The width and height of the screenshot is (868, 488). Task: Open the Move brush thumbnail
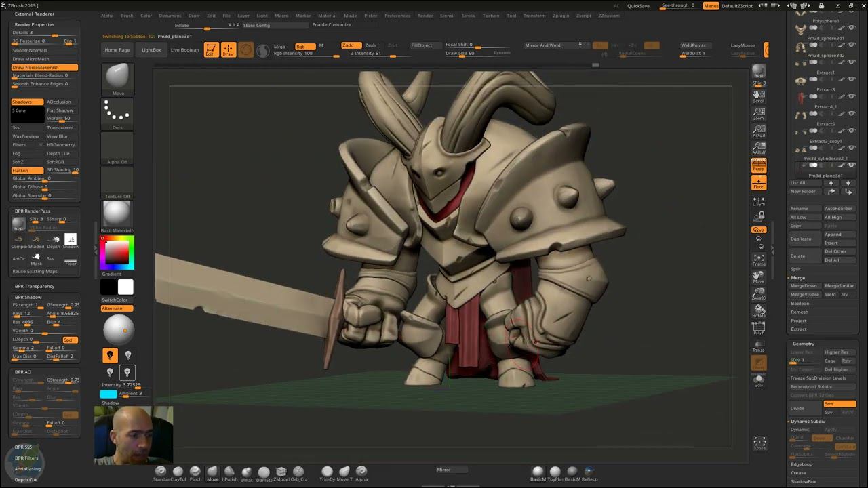pos(118,79)
